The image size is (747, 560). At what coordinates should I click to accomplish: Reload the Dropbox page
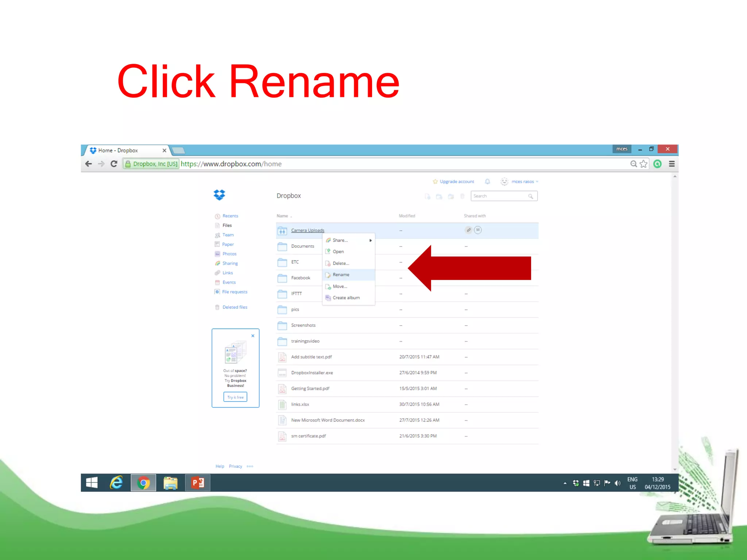point(114,164)
